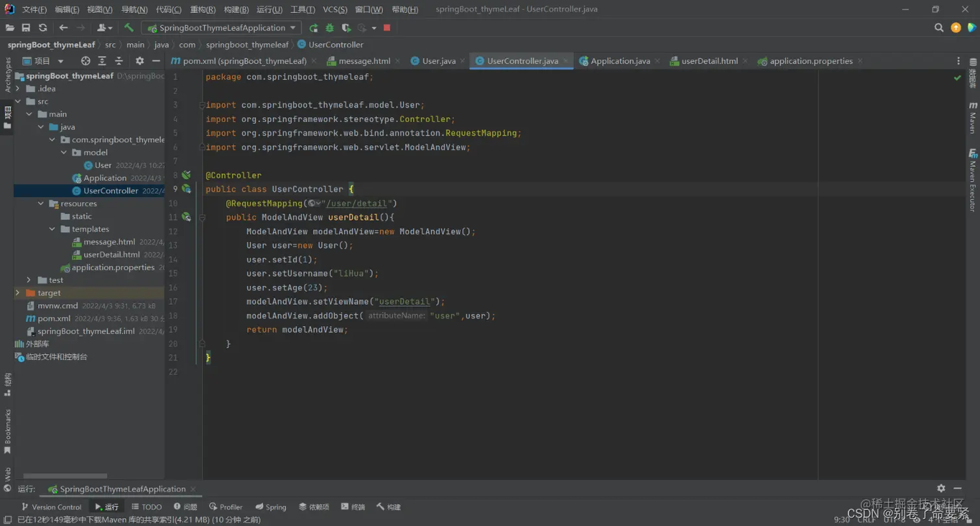Open the 编辑(E) menu
This screenshot has height=526, width=980.
pos(67,10)
